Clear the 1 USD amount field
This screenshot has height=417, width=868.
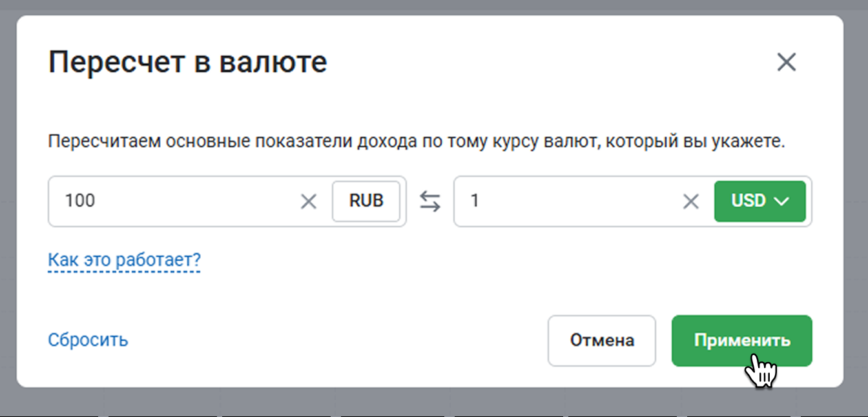point(691,201)
